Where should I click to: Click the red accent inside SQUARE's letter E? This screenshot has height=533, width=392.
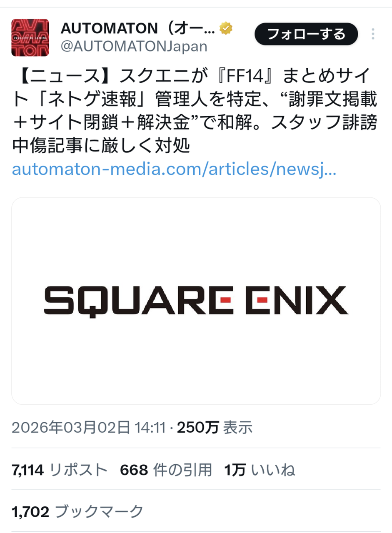click(225, 300)
